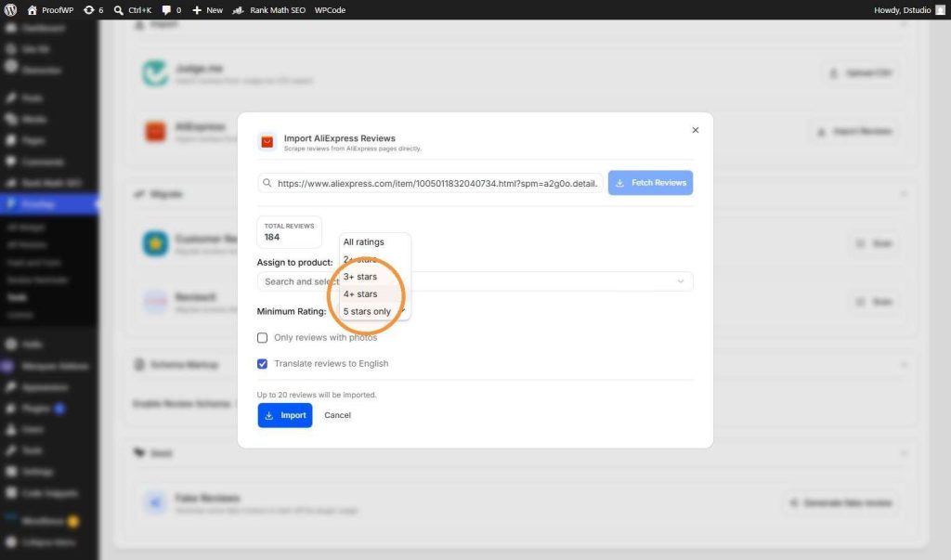Image resolution: width=951 pixels, height=560 pixels.
Task: Click Cancel in the import dialog
Action: point(337,415)
